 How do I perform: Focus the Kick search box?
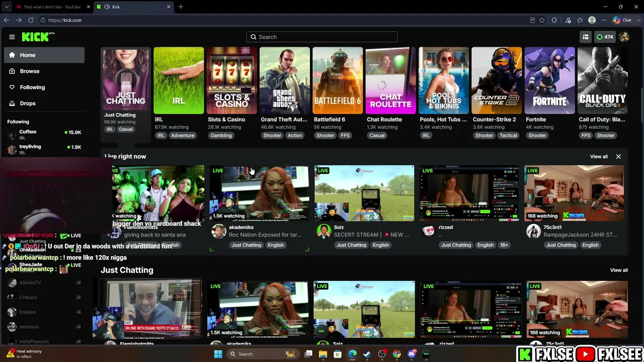(322, 37)
